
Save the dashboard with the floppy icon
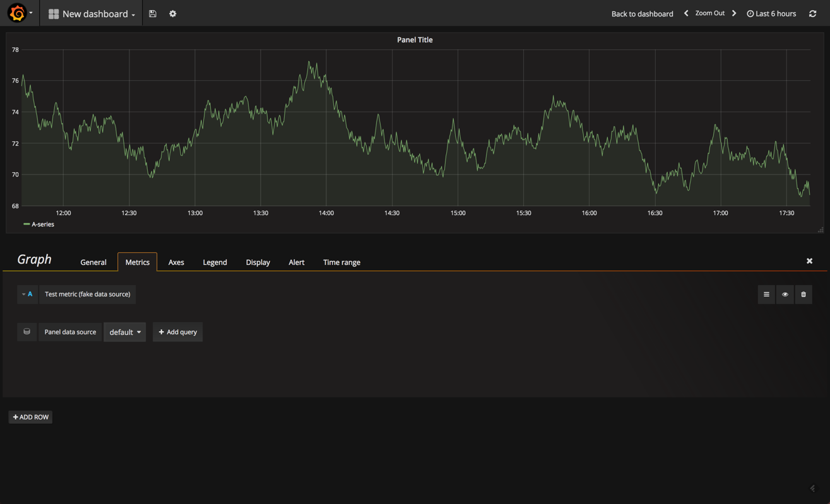[x=153, y=13]
